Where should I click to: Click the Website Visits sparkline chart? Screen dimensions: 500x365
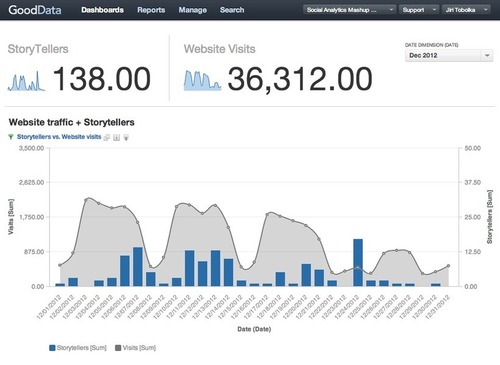pyautogui.click(x=202, y=80)
